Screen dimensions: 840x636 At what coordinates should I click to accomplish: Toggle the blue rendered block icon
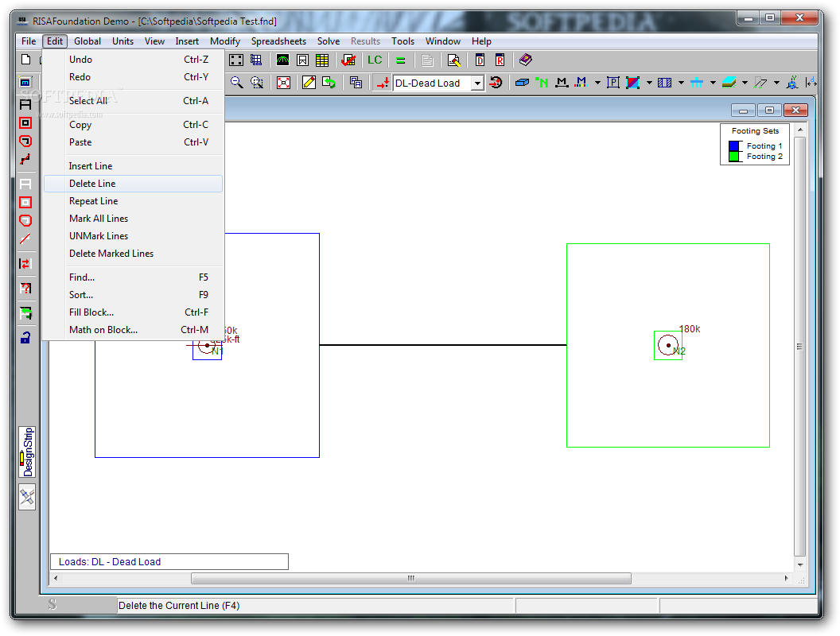click(x=522, y=83)
